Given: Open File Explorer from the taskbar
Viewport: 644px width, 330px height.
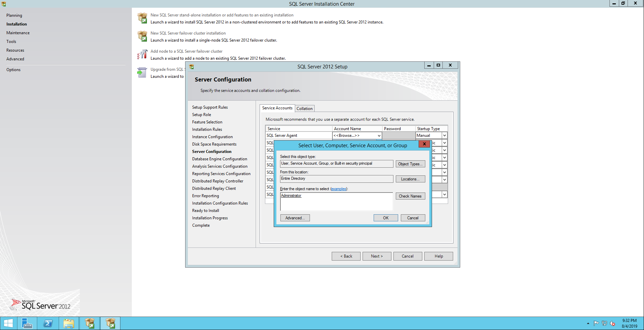Looking at the screenshot, I should coord(69,323).
